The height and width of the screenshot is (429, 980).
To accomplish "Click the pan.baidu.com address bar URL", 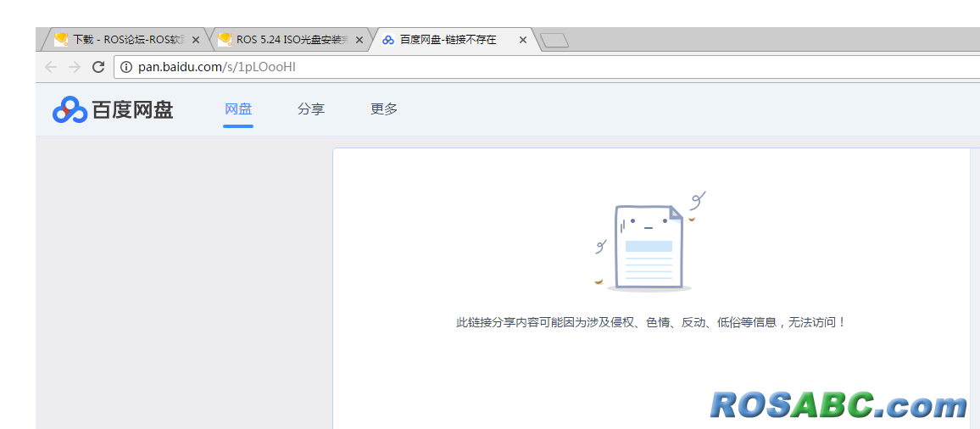I will pos(217,67).
